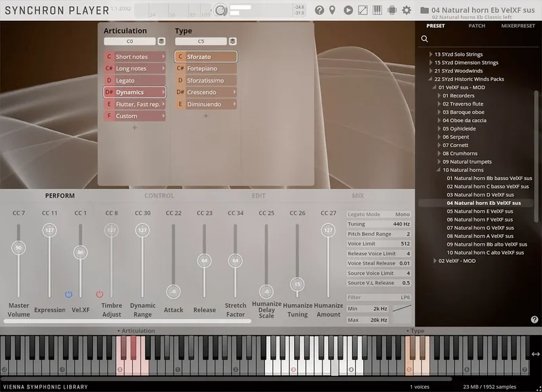Click the Attack slider handle

pyautogui.click(x=173, y=292)
